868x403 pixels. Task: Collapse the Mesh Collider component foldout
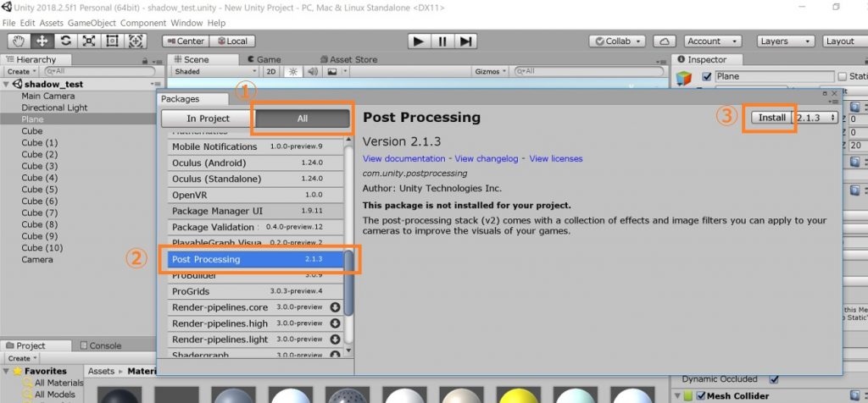click(677, 396)
